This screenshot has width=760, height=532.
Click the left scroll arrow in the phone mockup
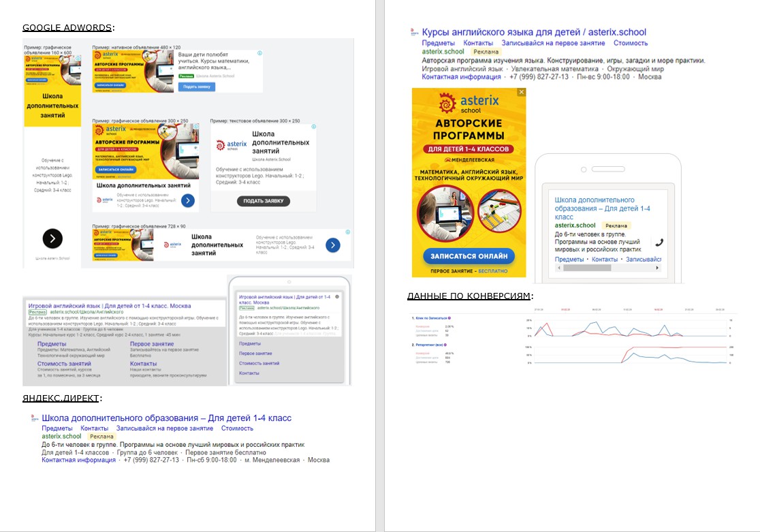coord(559,268)
